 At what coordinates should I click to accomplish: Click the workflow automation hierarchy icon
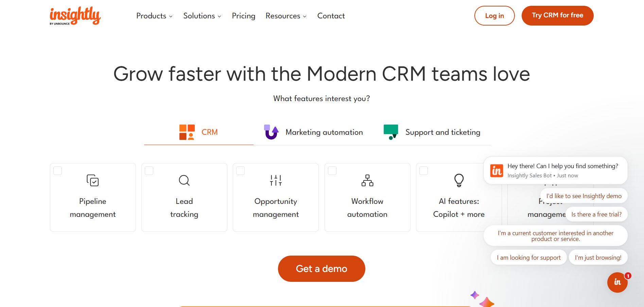[367, 180]
